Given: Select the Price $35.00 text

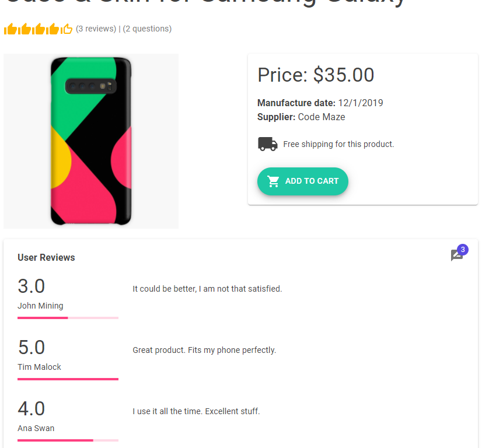Looking at the screenshot, I should tap(316, 75).
